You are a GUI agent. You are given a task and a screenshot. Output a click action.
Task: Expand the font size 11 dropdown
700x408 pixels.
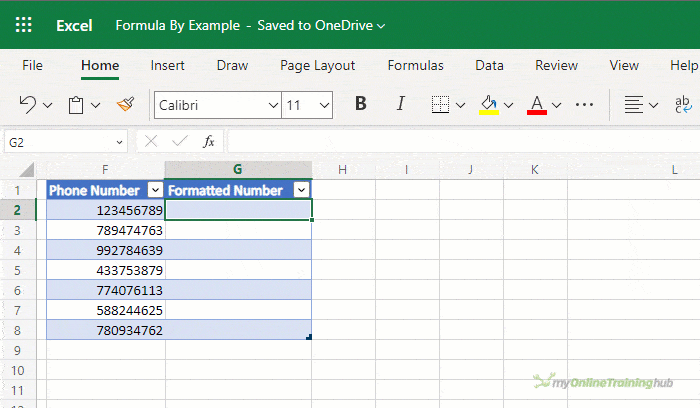[325, 105]
